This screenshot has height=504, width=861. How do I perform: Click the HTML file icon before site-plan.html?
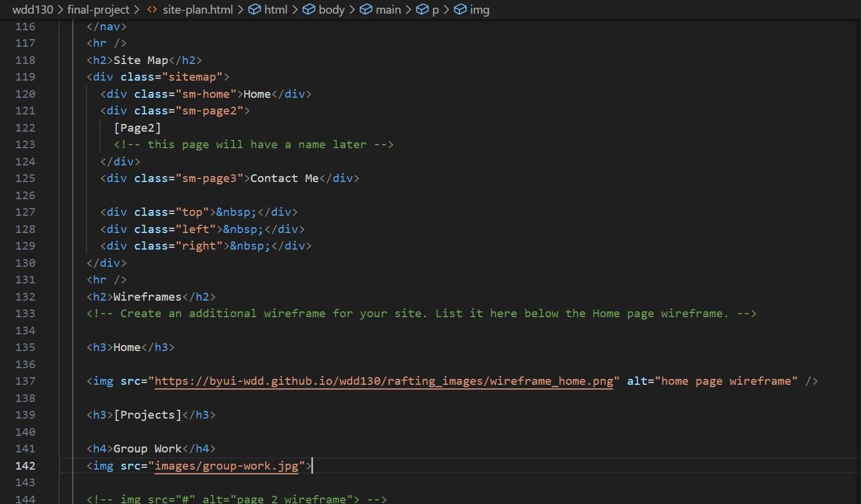(x=152, y=9)
